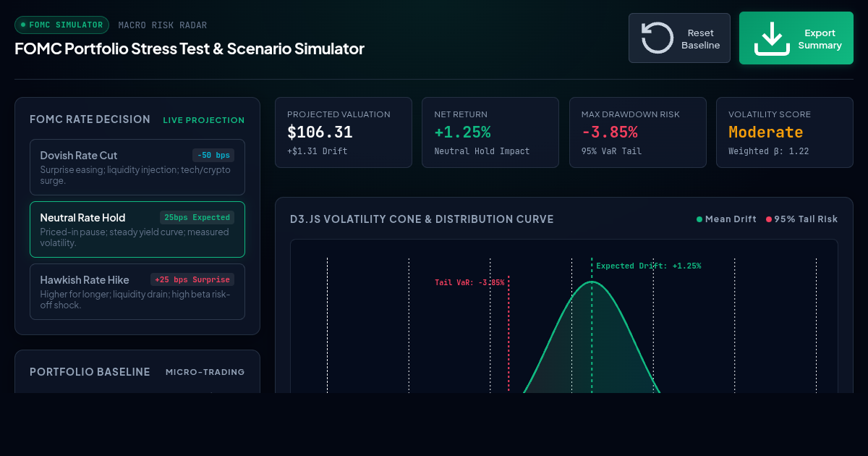Click the Neutral Hold Impact caption

482,151
